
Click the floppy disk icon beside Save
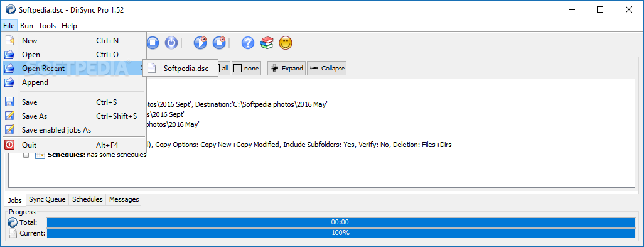click(9, 102)
